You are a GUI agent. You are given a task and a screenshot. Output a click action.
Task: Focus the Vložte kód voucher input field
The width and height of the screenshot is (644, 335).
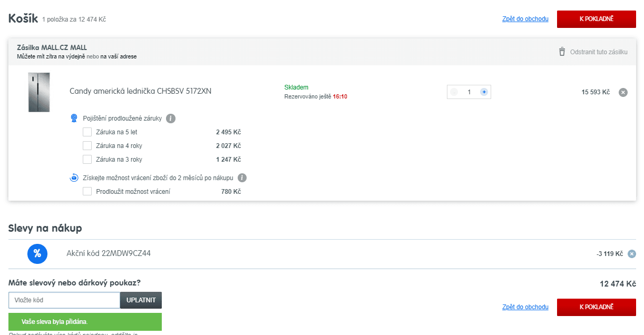(x=64, y=300)
